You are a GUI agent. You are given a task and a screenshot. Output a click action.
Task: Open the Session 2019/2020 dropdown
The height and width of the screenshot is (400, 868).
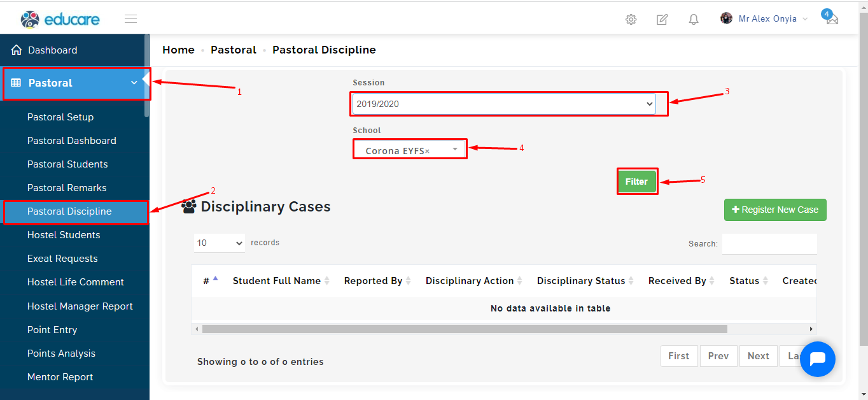[x=504, y=104]
